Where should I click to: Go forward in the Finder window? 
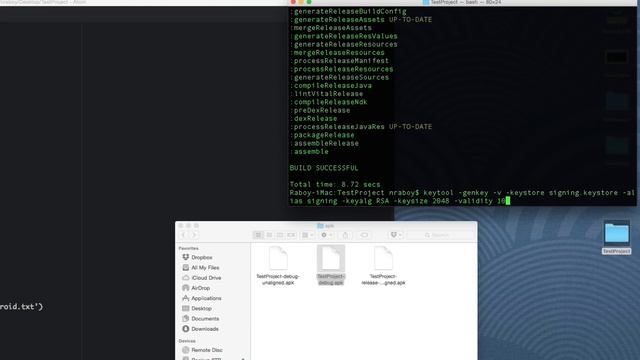point(193,235)
